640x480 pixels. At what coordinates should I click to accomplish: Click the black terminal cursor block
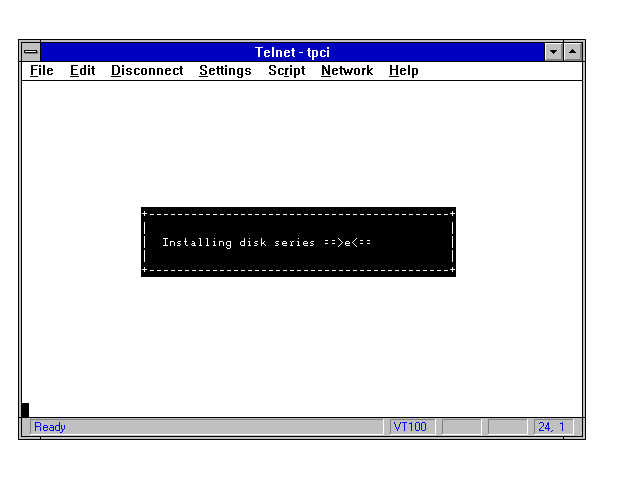[25, 410]
